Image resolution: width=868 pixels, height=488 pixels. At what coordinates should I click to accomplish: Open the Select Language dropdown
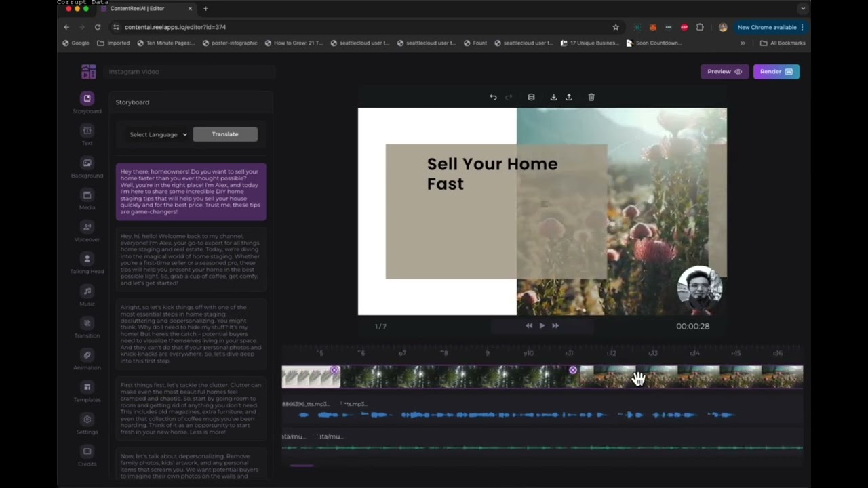(159, 134)
